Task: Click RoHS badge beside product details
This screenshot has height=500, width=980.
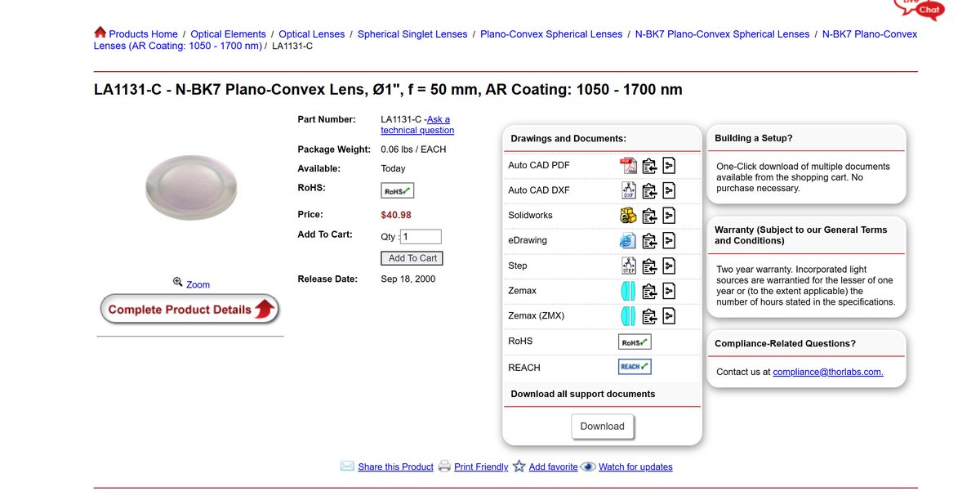Action: 398,190
